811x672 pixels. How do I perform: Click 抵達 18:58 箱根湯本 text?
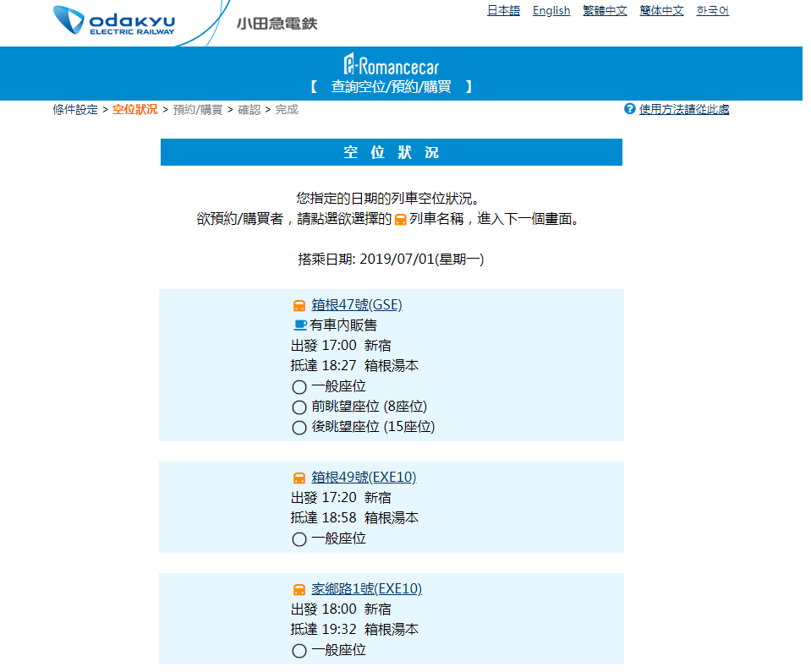354,517
